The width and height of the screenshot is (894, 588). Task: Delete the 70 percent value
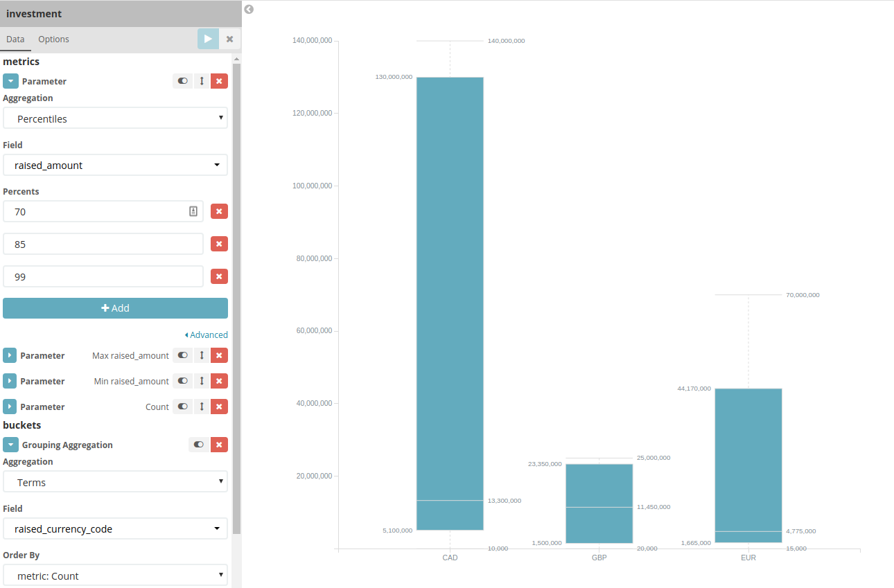pos(219,211)
